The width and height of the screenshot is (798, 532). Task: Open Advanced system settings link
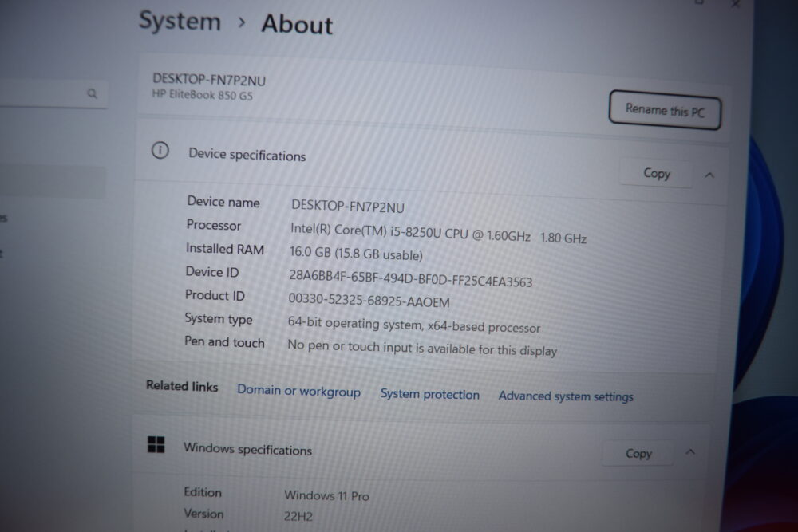tap(566, 396)
